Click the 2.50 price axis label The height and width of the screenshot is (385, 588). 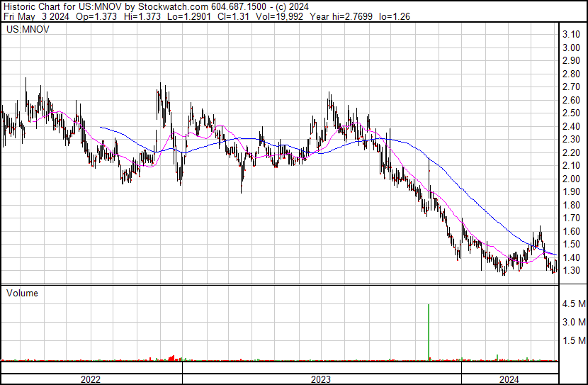[571, 113]
